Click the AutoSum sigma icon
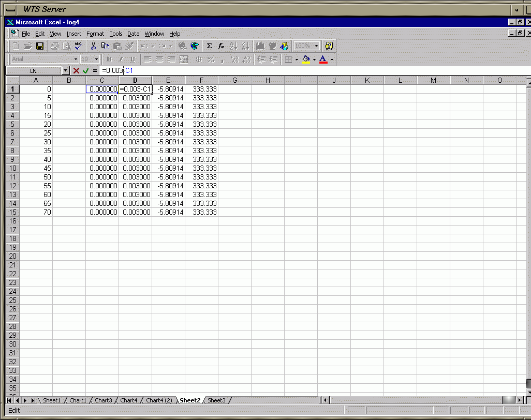531x420 pixels. click(209, 46)
